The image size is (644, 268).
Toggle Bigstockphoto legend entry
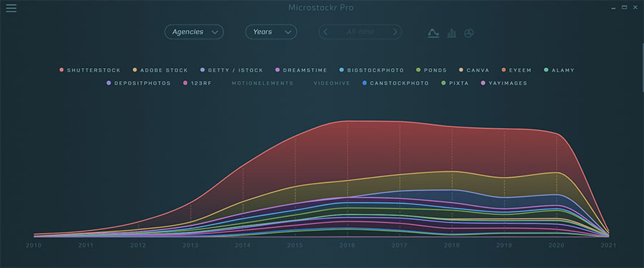point(371,70)
